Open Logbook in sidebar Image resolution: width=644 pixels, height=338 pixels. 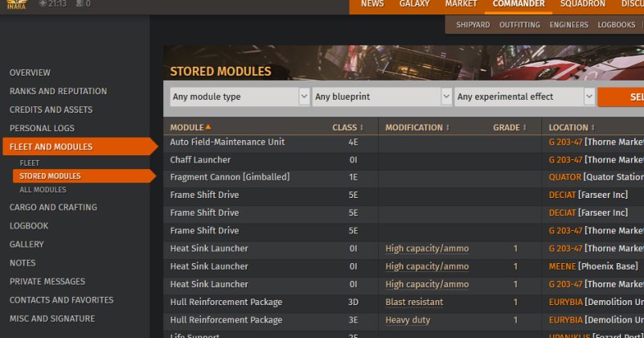pyautogui.click(x=29, y=226)
